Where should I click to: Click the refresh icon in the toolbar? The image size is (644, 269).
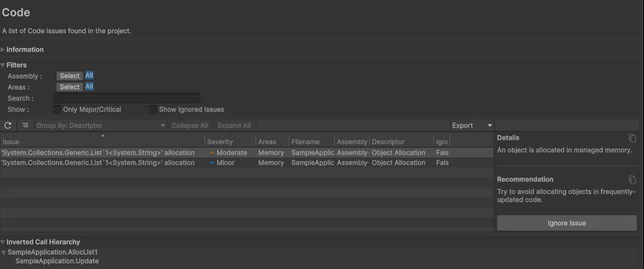(8, 126)
